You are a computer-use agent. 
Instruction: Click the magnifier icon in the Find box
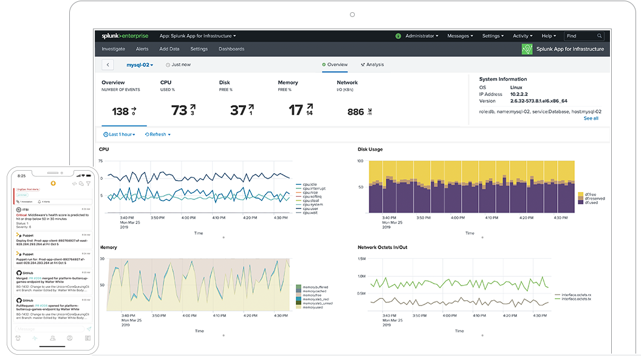pyautogui.click(x=599, y=36)
